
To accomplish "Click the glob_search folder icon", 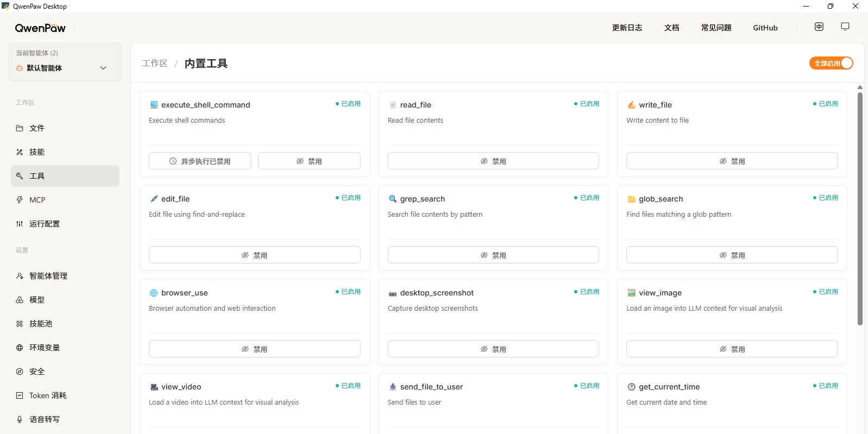I will click(632, 199).
